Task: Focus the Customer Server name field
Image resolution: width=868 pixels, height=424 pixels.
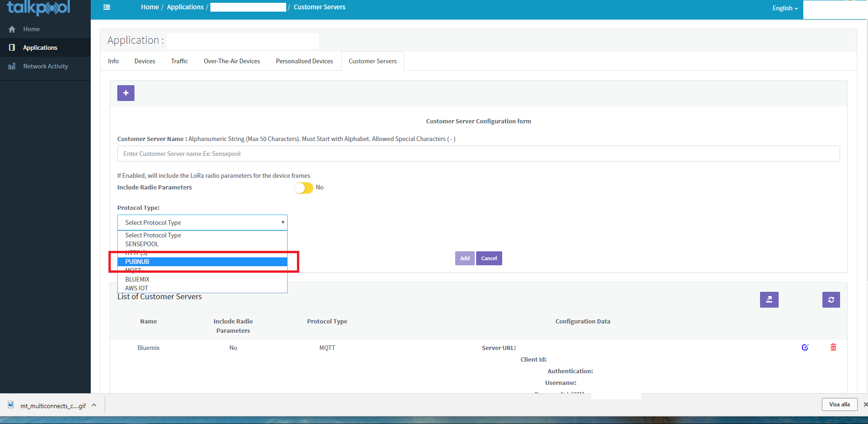Action: pos(478,154)
